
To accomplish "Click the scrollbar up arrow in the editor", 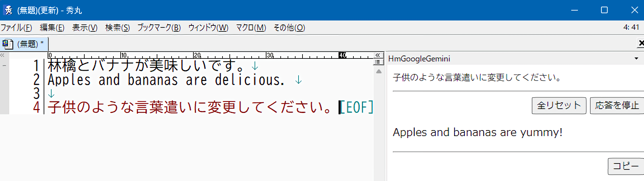I will (x=379, y=71).
